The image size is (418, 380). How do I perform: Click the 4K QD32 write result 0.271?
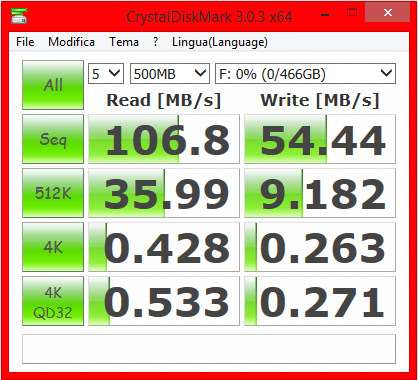[320, 301]
